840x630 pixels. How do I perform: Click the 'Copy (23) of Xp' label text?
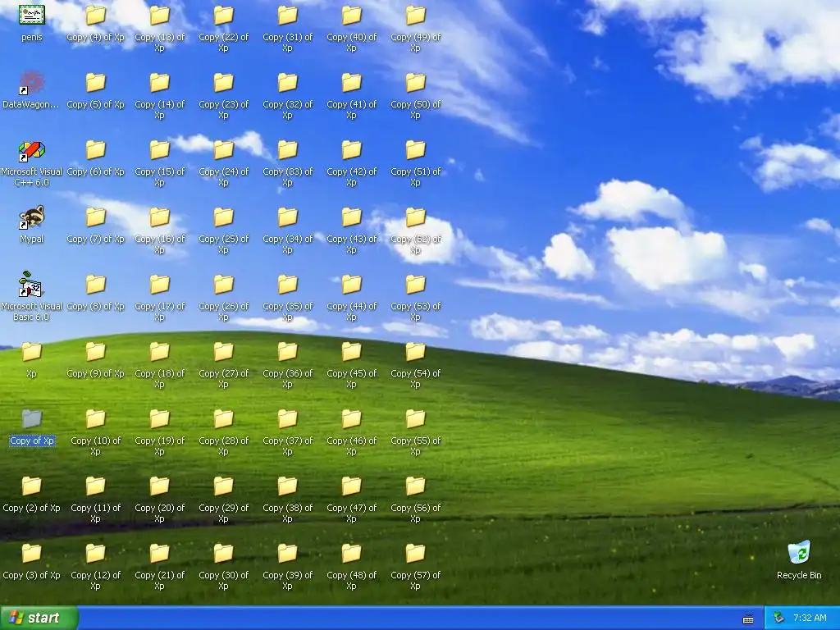pyautogui.click(x=223, y=110)
